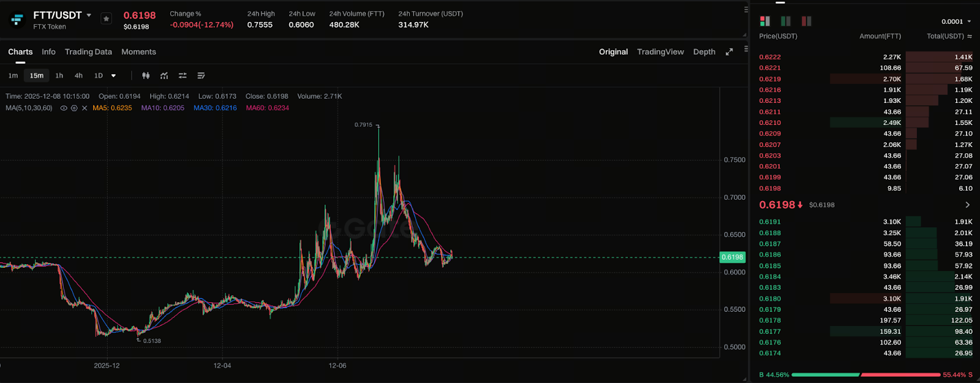Select the candlestick chart type icon
The height and width of the screenshot is (383, 980).
coord(146,75)
